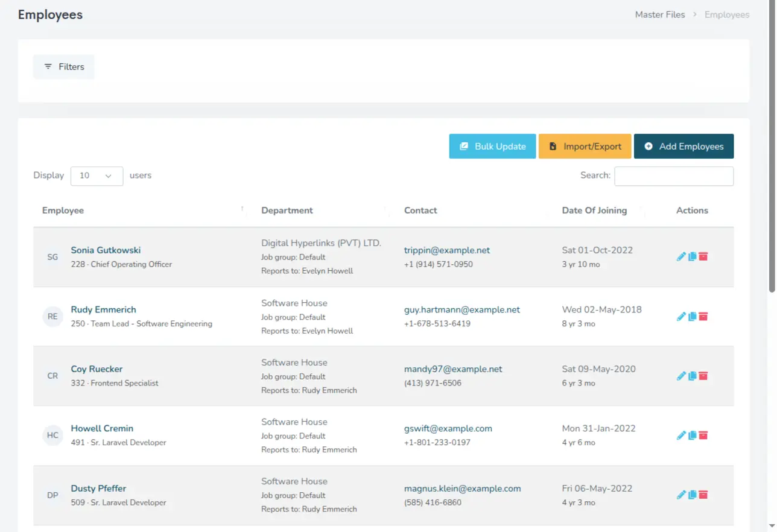Screen dimensions: 777x532
Task: Open Howell Cremin's profile link
Action: 102,428
